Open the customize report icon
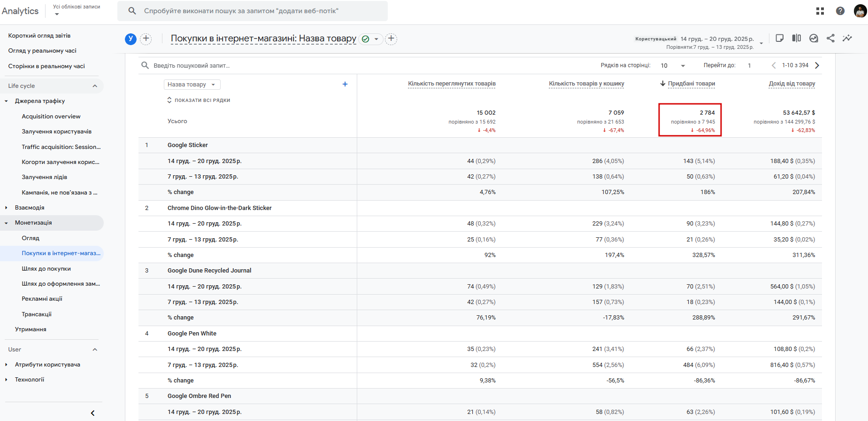868x421 pixels. [814, 38]
